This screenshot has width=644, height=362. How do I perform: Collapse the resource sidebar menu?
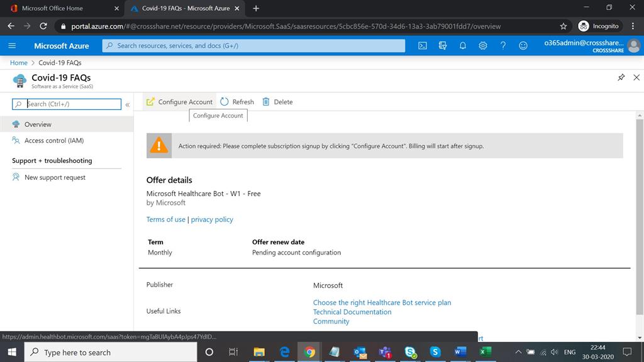(x=128, y=104)
